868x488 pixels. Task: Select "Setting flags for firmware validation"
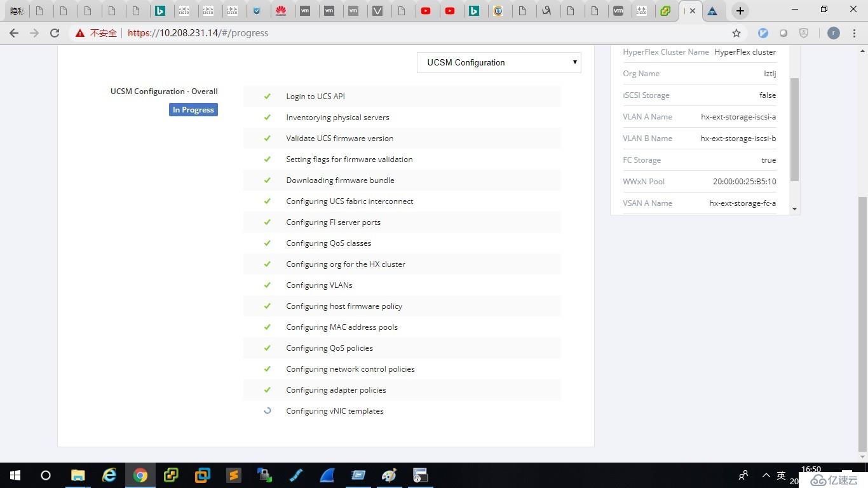tap(349, 159)
